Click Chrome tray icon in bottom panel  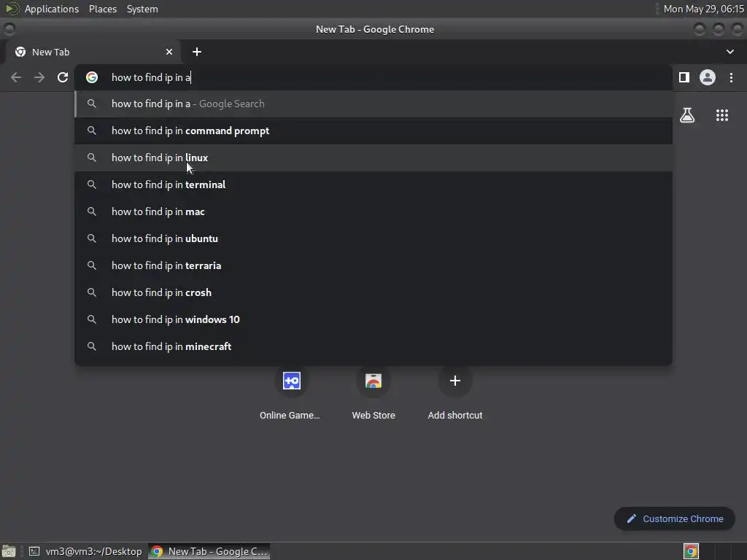tap(691, 551)
